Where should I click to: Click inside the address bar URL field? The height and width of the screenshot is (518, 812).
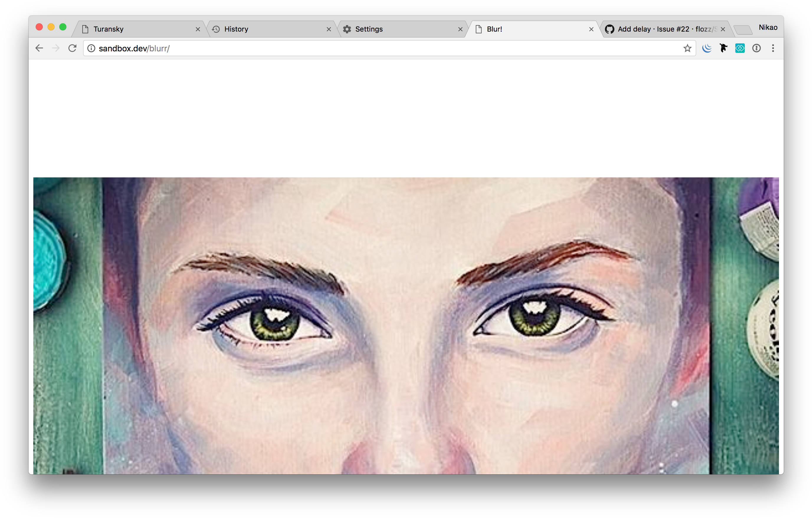tap(236, 48)
